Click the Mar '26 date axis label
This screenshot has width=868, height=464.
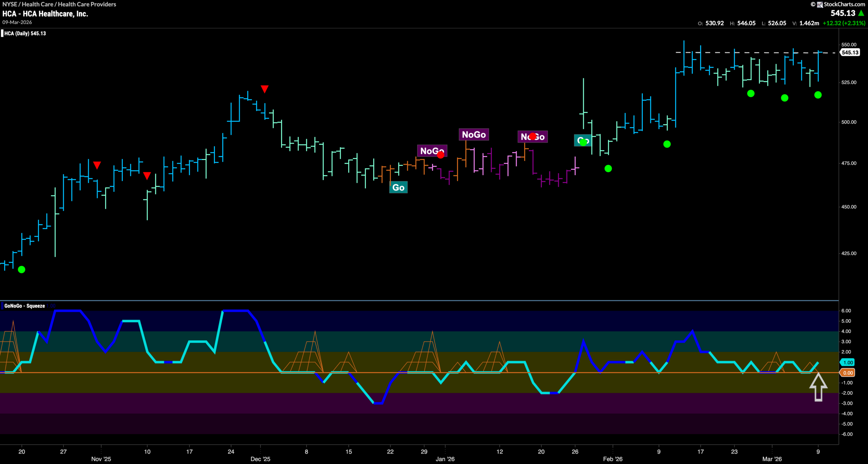pos(772,459)
